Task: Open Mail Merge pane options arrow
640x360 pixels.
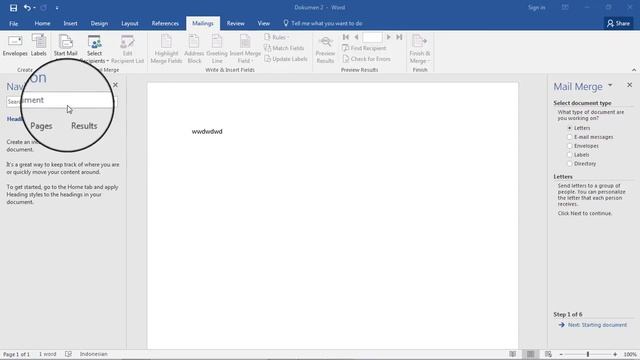Action: [x=610, y=86]
